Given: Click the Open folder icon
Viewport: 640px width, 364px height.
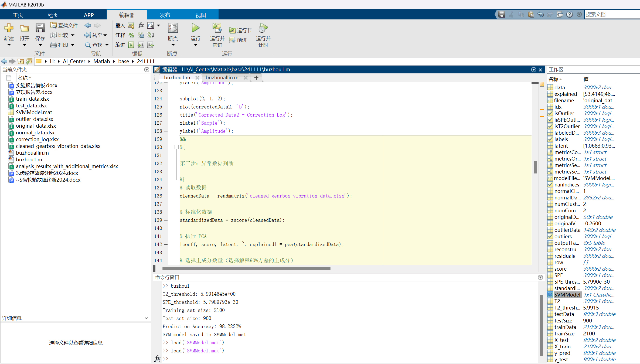Looking at the screenshot, I should pyautogui.click(x=24, y=28).
